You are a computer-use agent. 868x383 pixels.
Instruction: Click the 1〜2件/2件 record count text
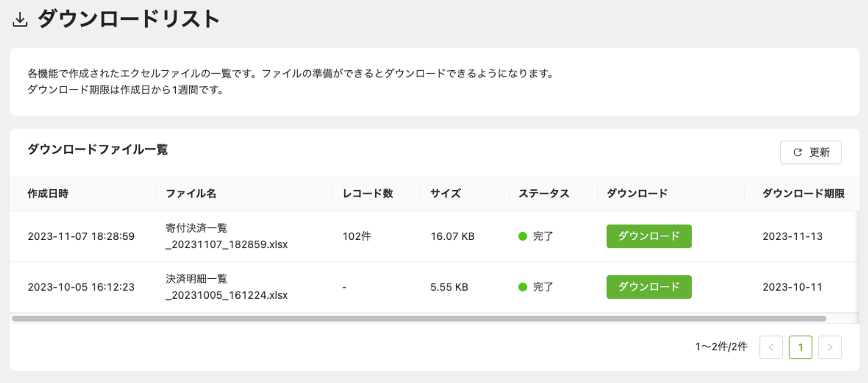click(721, 347)
